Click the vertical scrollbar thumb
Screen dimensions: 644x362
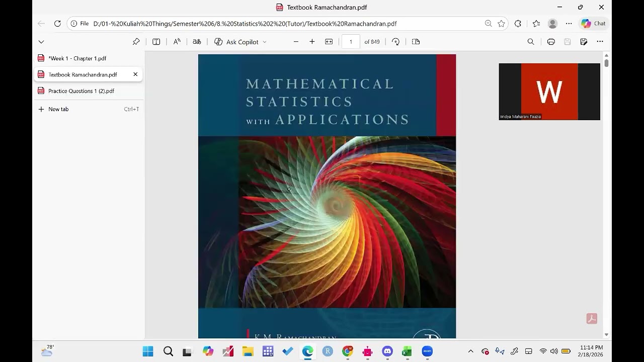(607, 63)
